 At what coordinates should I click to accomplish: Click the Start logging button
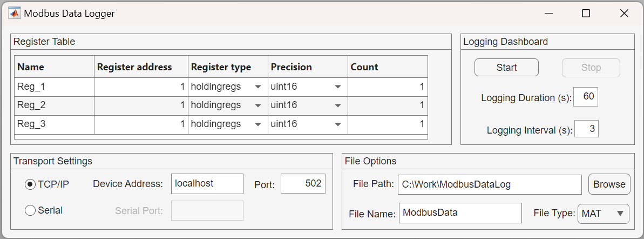pyautogui.click(x=506, y=68)
